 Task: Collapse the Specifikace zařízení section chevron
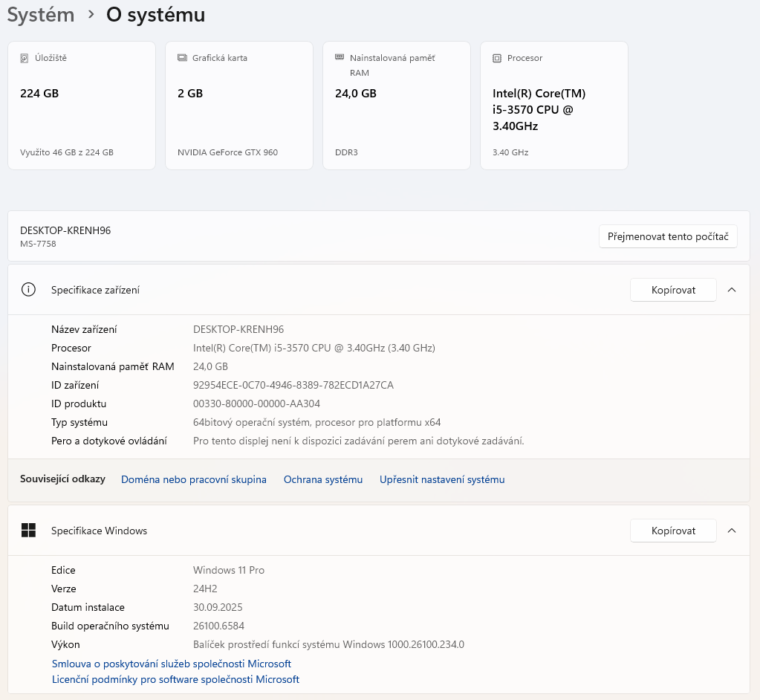point(732,290)
